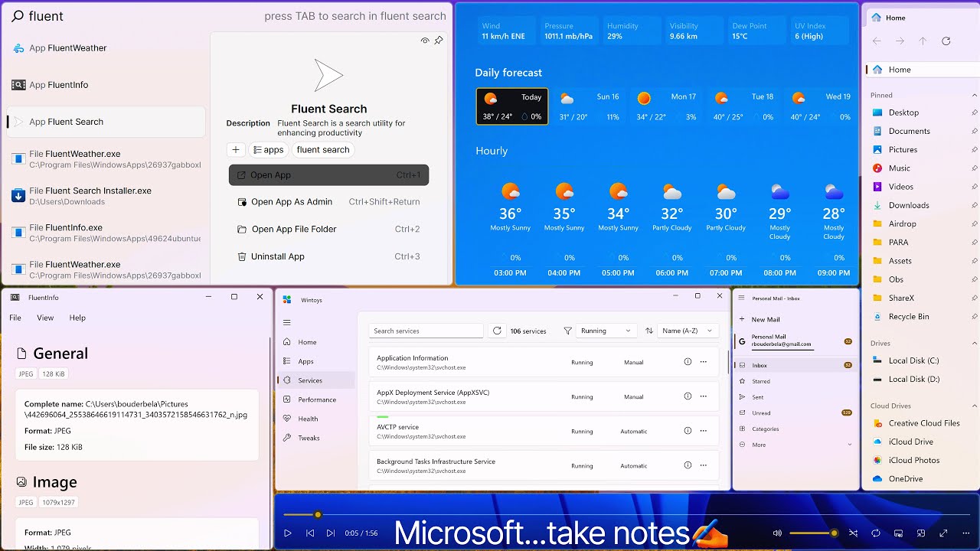Viewport: 980px width, 551px height.
Task: Open Health in Wintoys sidebar
Action: [315, 419]
